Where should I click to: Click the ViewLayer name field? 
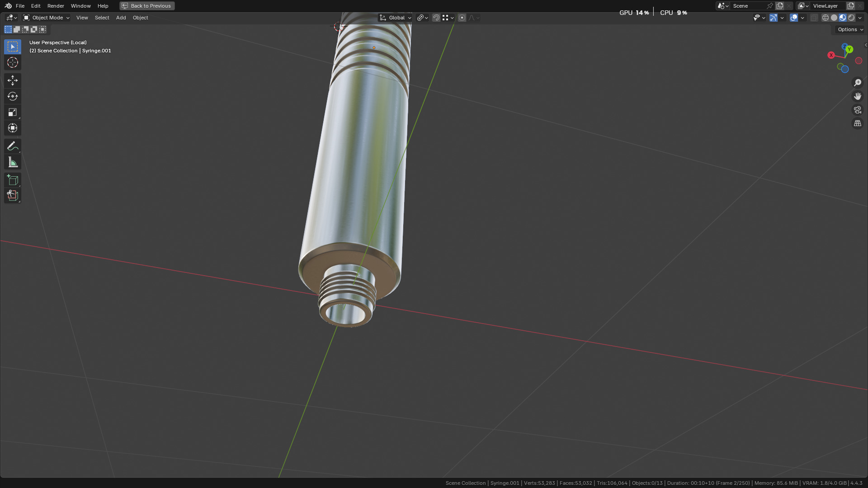(x=828, y=6)
